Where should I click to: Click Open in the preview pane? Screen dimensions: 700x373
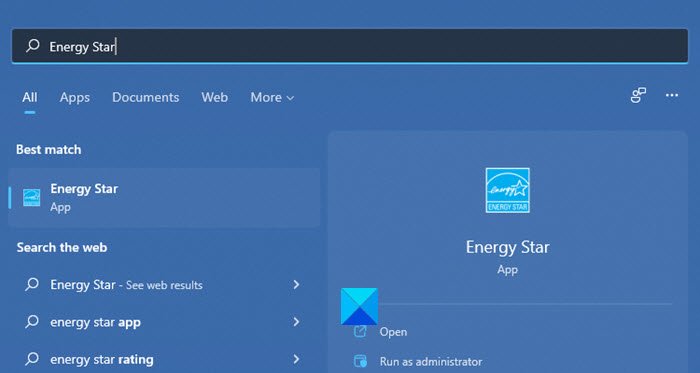393,332
